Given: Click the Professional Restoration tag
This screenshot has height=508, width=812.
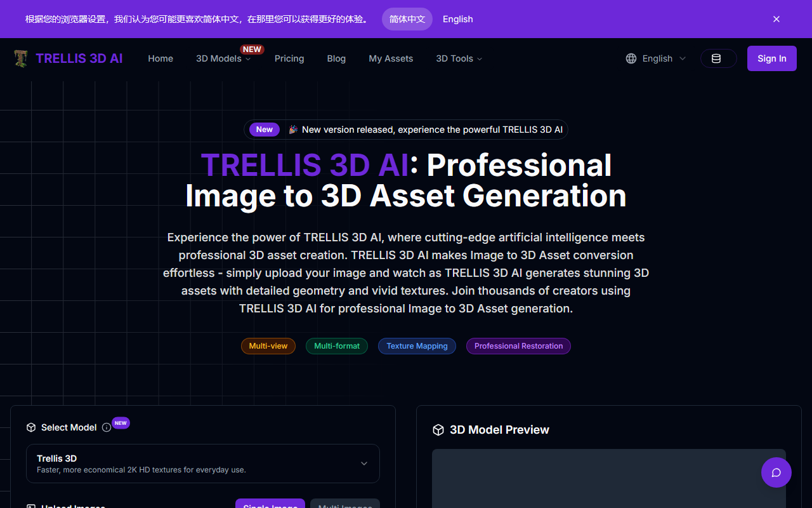Looking at the screenshot, I should [519, 346].
